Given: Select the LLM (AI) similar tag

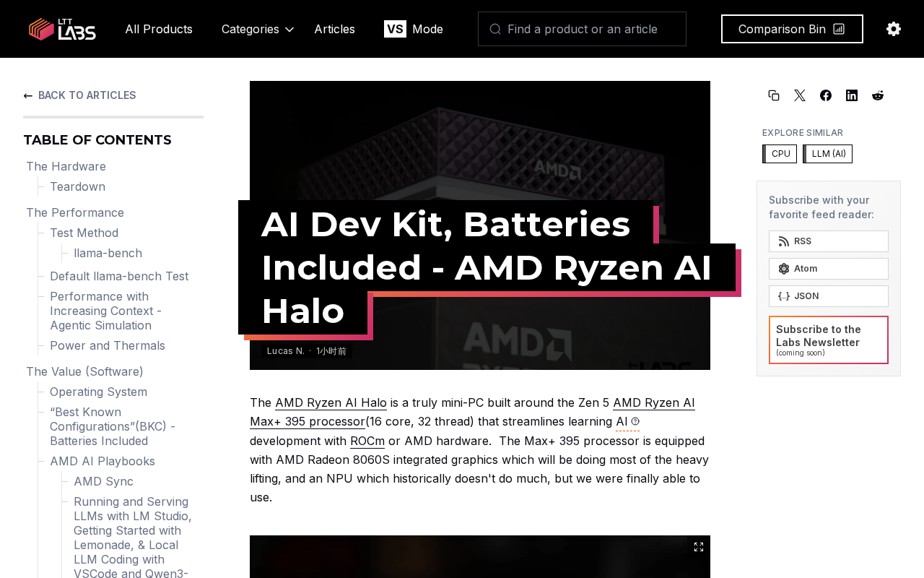Looking at the screenshot, I should [x=827, y=154].
